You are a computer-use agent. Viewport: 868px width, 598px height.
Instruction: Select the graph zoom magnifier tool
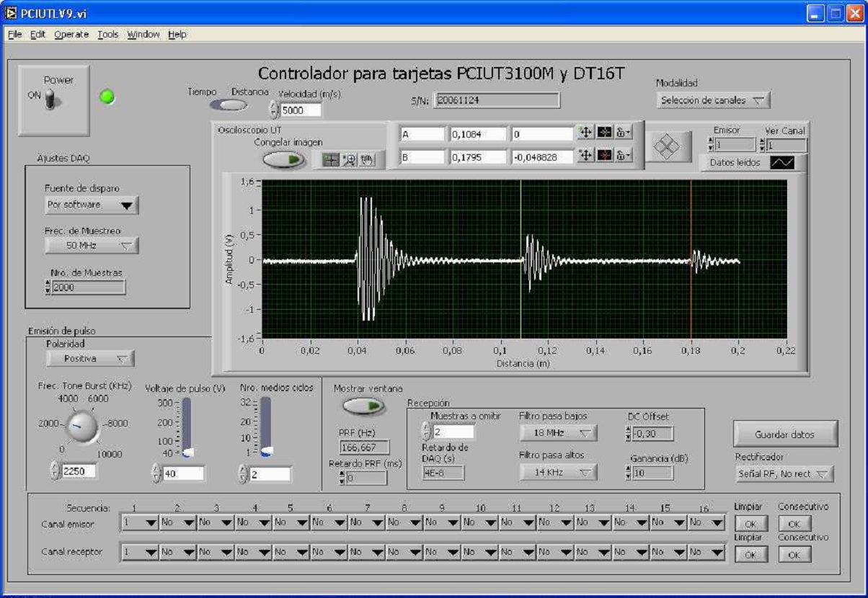[x=348, y=160]
